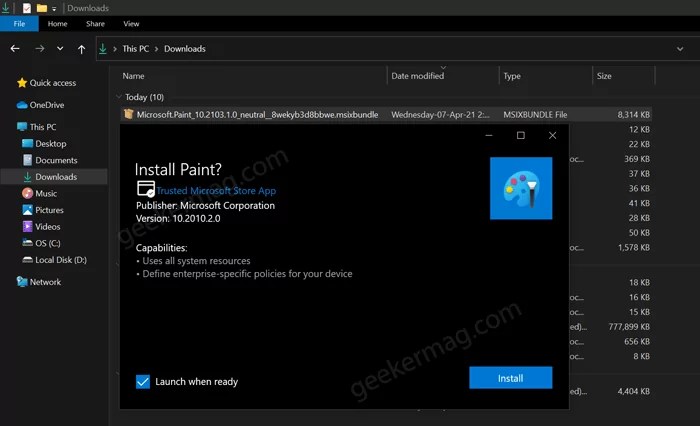This screenshot has width=700, height=426.
Task: Go up one folder level arrow
Action: point(81,49)
